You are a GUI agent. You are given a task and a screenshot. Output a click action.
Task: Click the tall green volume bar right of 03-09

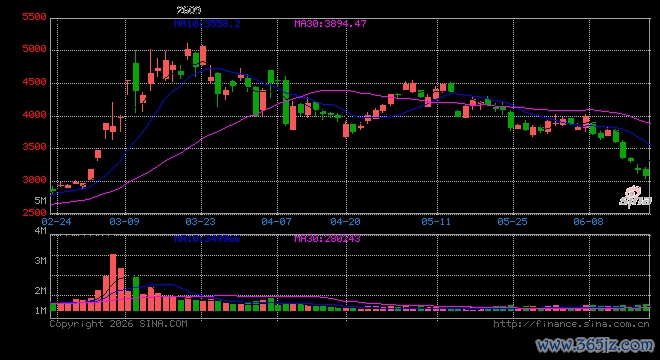point(136,294)
